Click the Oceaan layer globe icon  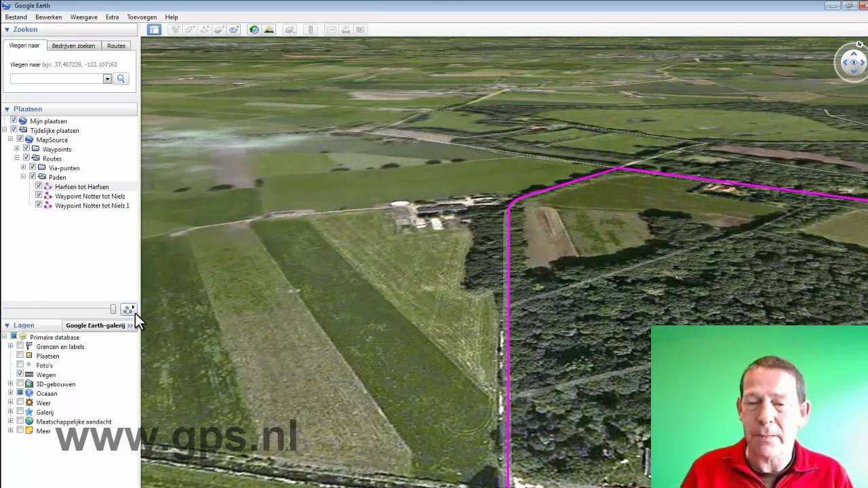29,393
